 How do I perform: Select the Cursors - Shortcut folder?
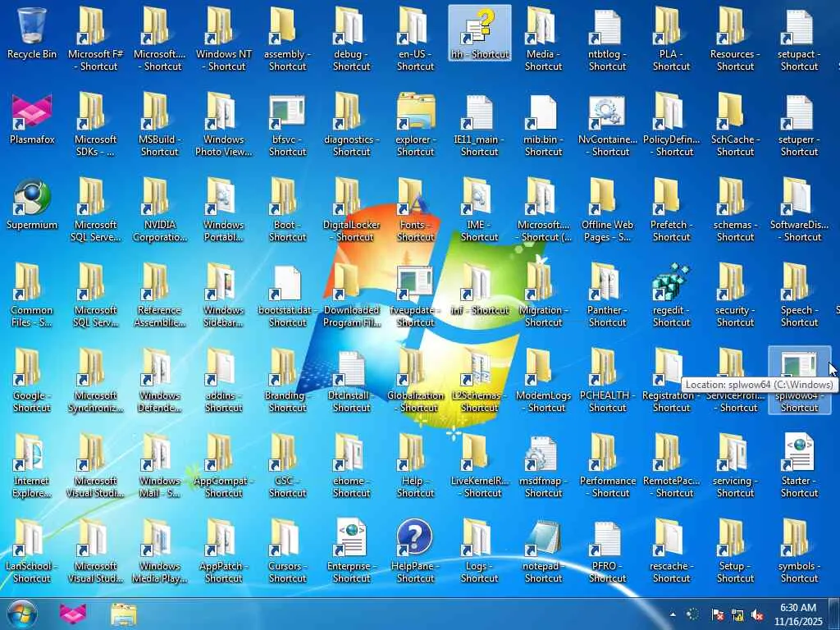tap(287, 550)
